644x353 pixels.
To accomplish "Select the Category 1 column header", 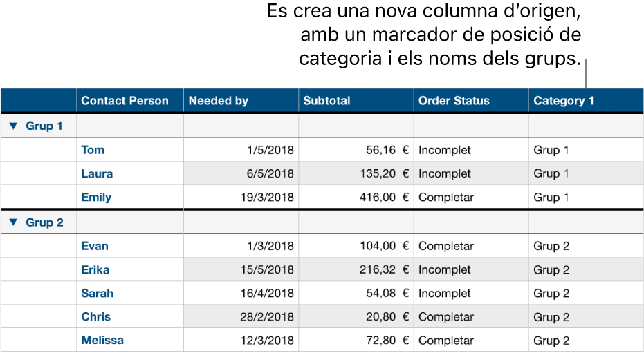I will 564,101.
